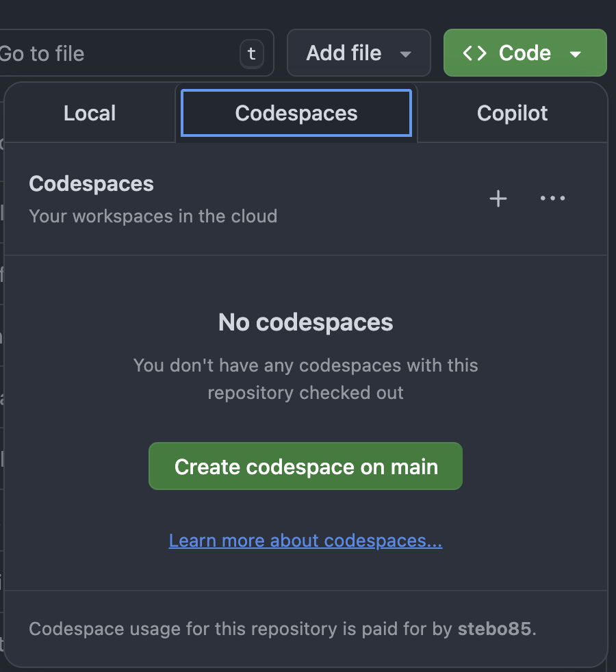The image size is (616, 672).
Task: Select the Codespaces tab
Action: pyautogui.click(x=296, y=113)
